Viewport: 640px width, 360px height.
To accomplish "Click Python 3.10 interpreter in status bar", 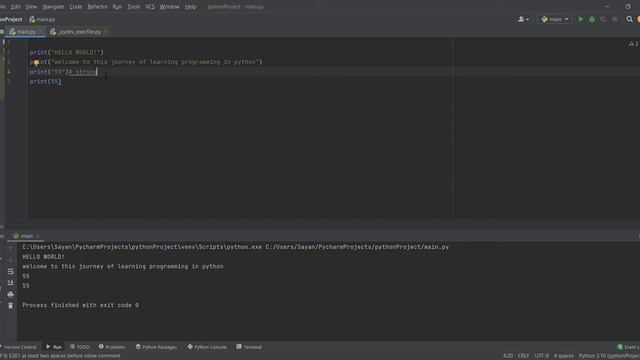I will pos(609,356).
